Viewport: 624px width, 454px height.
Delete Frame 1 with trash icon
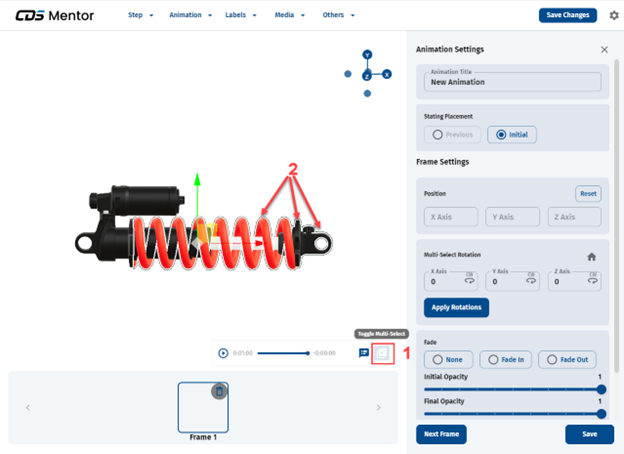pos(219,391)
